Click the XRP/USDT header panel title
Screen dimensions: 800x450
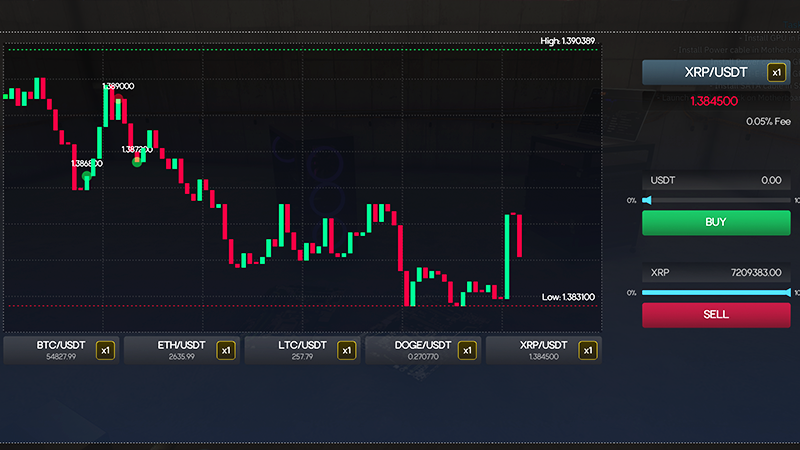tap(716, 72)
